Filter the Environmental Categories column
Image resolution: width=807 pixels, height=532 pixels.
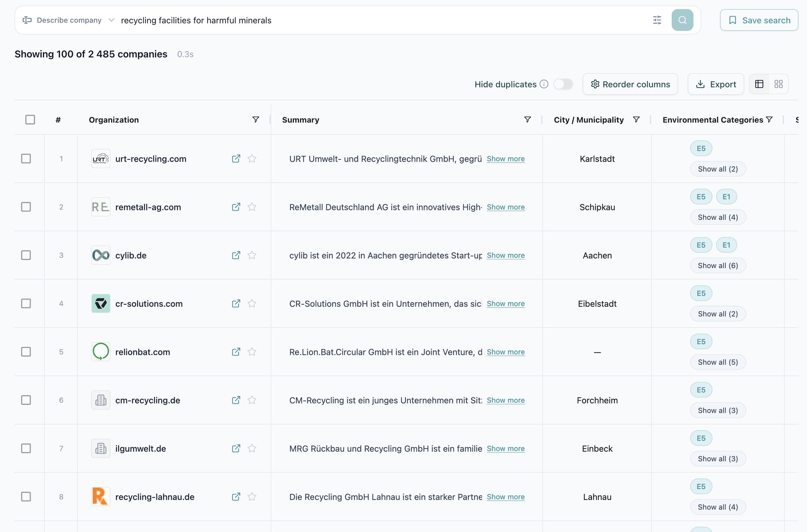(x=769, y=119)
